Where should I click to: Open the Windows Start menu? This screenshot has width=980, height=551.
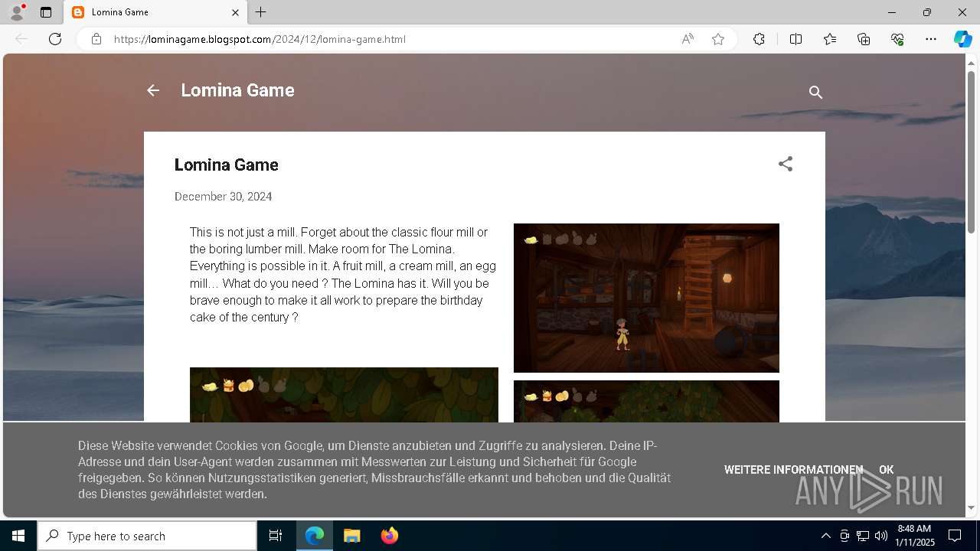18,536
